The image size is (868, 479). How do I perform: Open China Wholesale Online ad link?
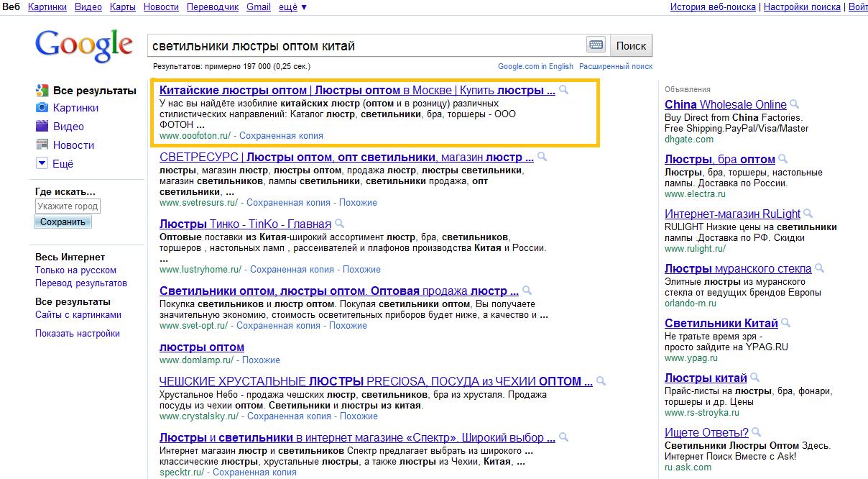click(726, 105)
